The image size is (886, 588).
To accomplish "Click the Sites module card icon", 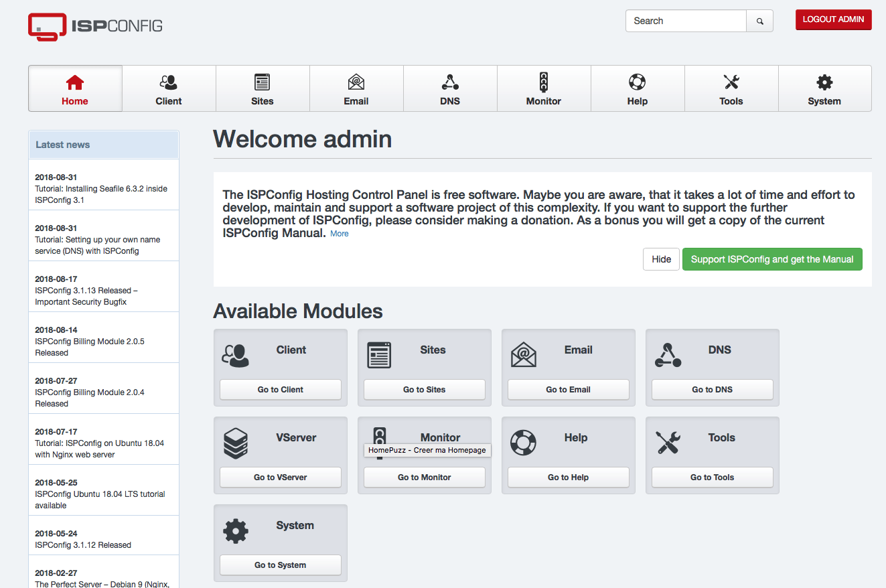I will pyautogui.click(x=379, y=355).
